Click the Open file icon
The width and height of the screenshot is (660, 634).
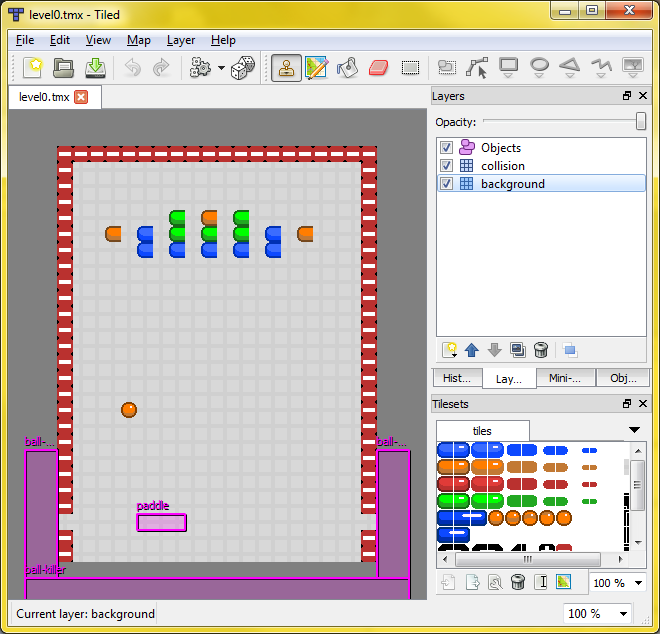coord(64,67)
